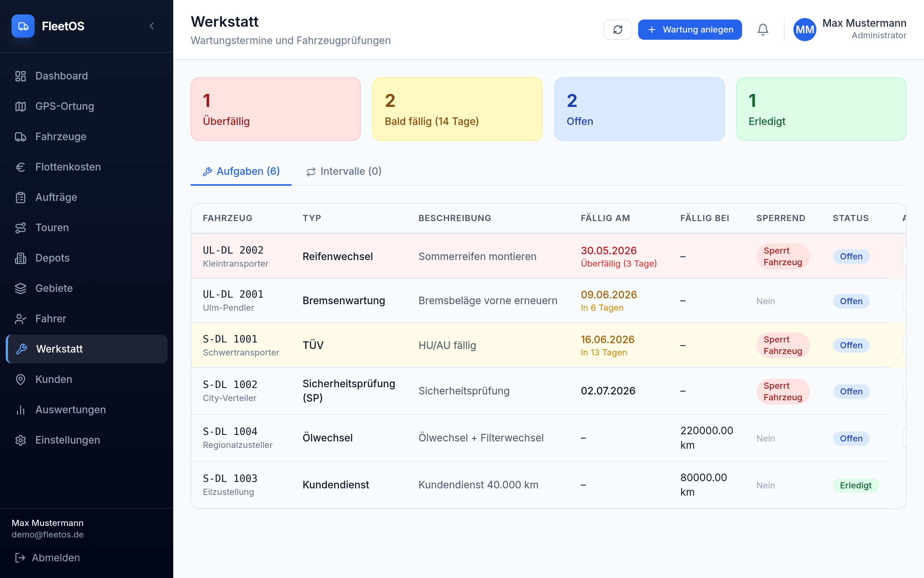Select the Überfällig summary card
Screen dimensions: 924x578
275,109
